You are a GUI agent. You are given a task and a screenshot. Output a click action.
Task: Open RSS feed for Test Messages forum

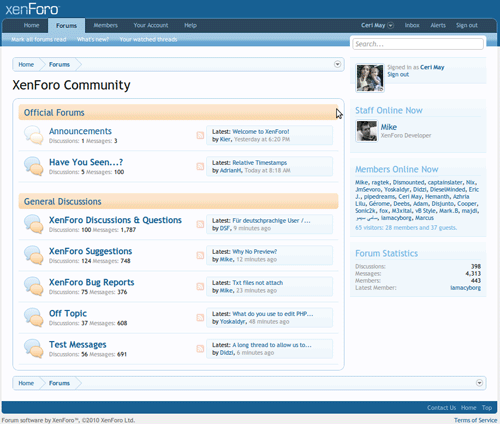pos(200,348)
